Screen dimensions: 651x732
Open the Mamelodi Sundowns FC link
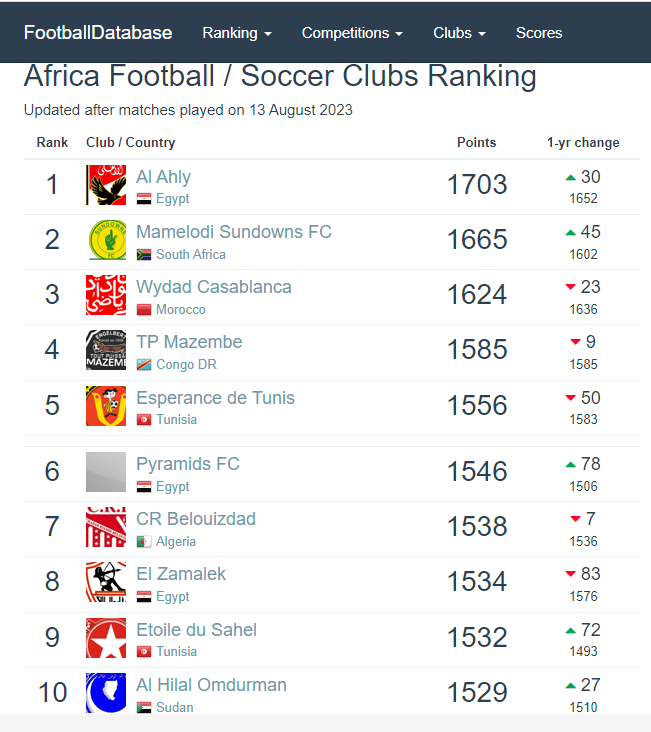tap(234, 232)
